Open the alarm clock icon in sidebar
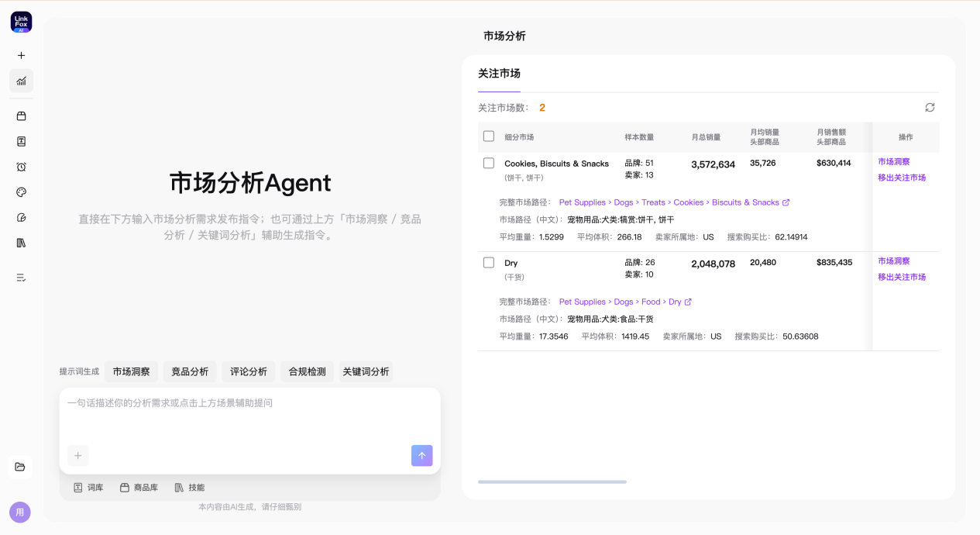This screenshot has height=535, width=980. [x=21, y=167]
